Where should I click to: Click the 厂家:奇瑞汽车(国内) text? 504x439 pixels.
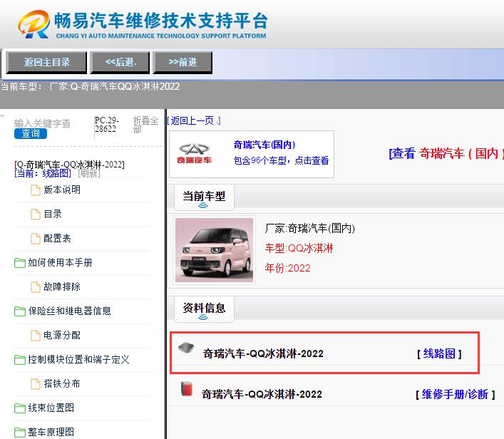(x=310, y=229)
